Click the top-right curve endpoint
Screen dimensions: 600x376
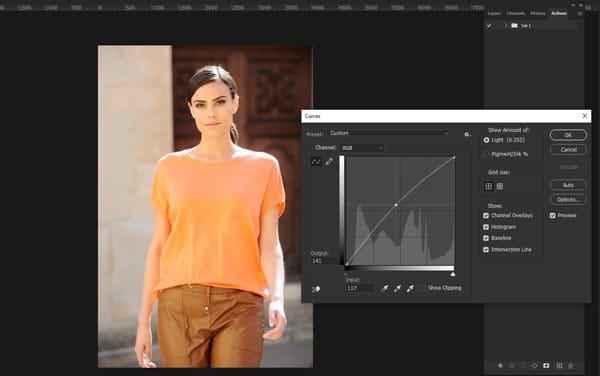[x=454, y=157]
